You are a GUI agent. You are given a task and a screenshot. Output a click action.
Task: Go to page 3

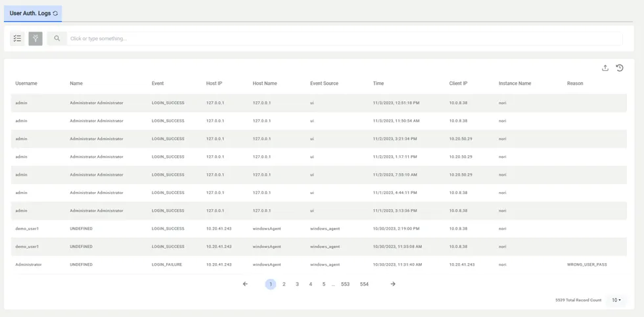tap(297, 284)
